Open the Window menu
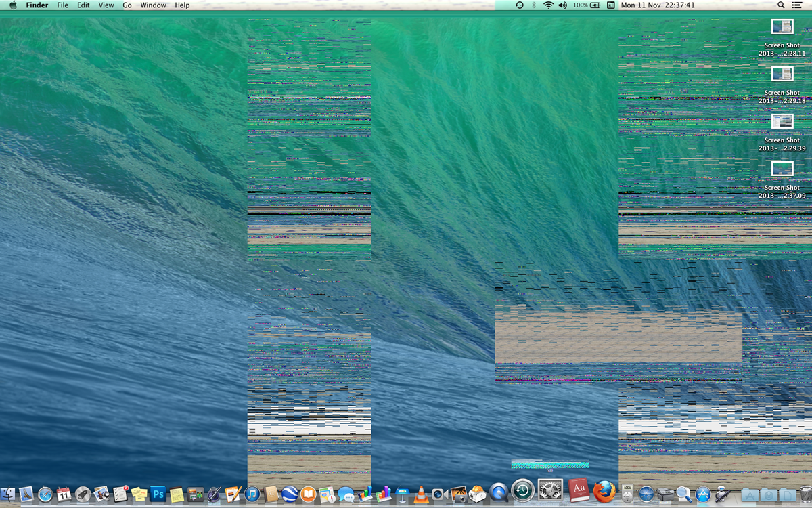 tap(153, 5)
